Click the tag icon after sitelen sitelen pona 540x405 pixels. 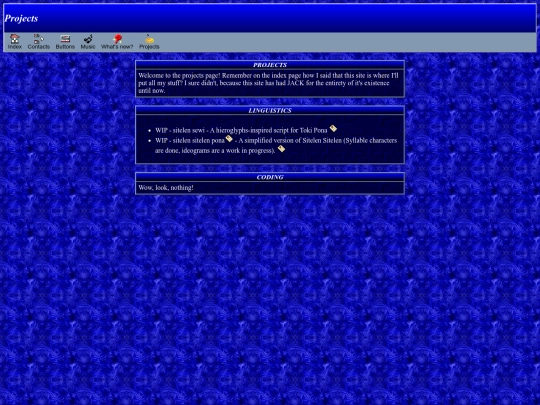click(229, 138)
